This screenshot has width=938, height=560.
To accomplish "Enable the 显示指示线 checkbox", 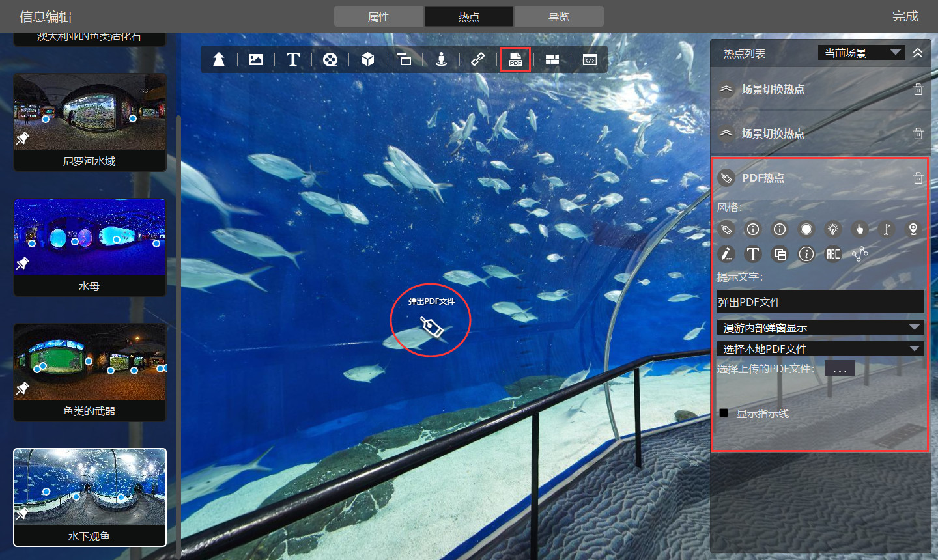I will tap(724, 413).
